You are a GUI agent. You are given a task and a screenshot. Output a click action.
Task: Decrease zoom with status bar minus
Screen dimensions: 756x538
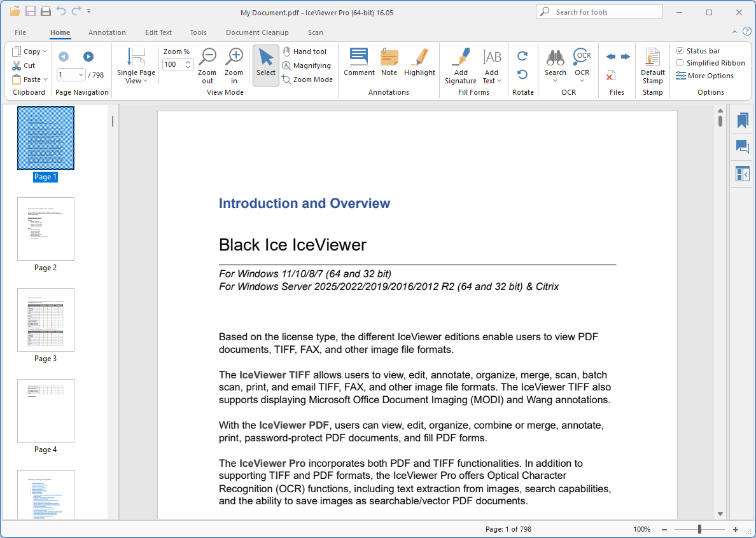pos(664,529)
